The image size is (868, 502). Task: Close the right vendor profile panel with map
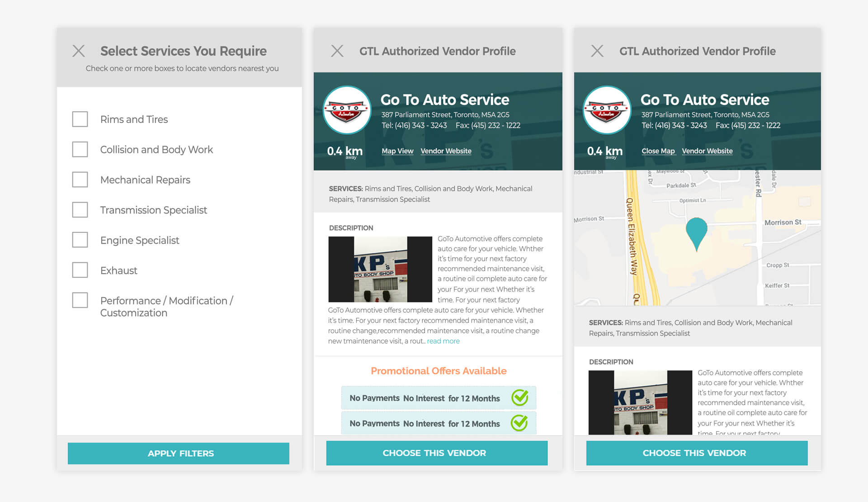pos(597,51)
